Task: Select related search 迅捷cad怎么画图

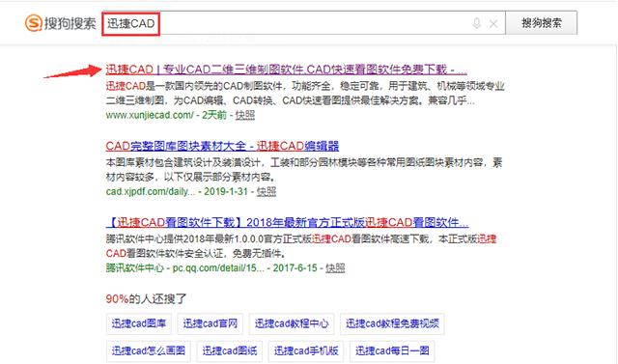Action: pos(149,351)
